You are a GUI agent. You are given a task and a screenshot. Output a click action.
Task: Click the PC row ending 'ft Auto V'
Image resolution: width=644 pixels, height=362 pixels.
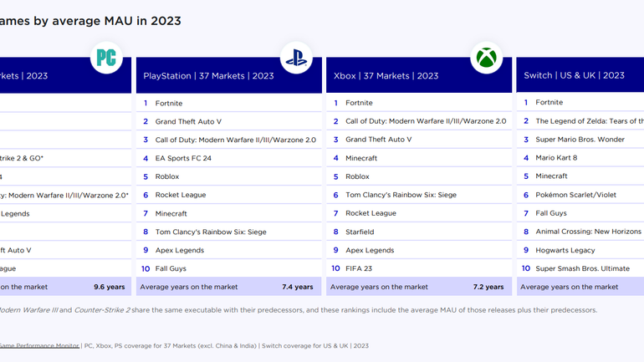66,250
